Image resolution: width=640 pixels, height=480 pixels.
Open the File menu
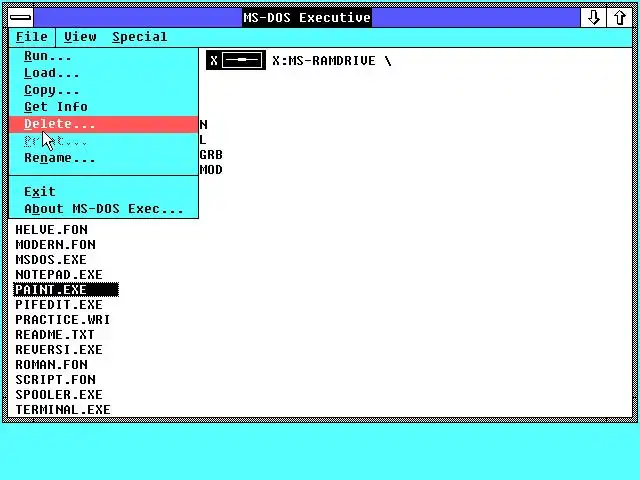point(32,37)
